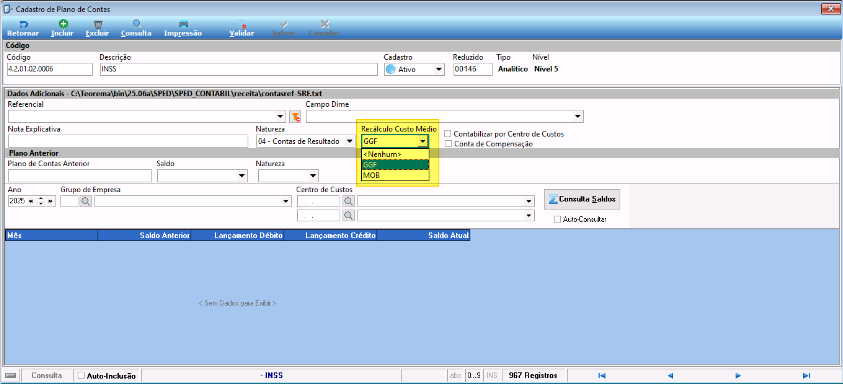Click the Código field 4.2.01.02.0006
The image size is (843, 384).
[50, 69]
